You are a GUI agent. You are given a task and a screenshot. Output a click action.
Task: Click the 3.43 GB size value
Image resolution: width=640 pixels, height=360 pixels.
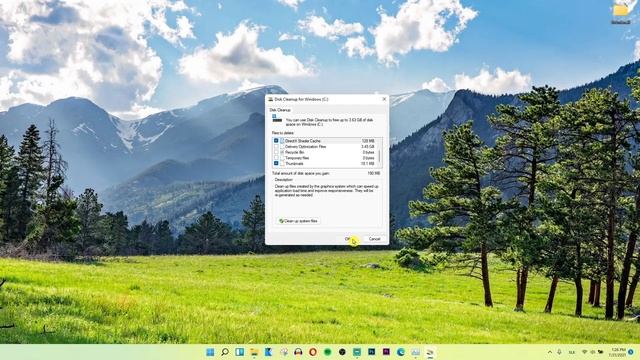[368, 147]
